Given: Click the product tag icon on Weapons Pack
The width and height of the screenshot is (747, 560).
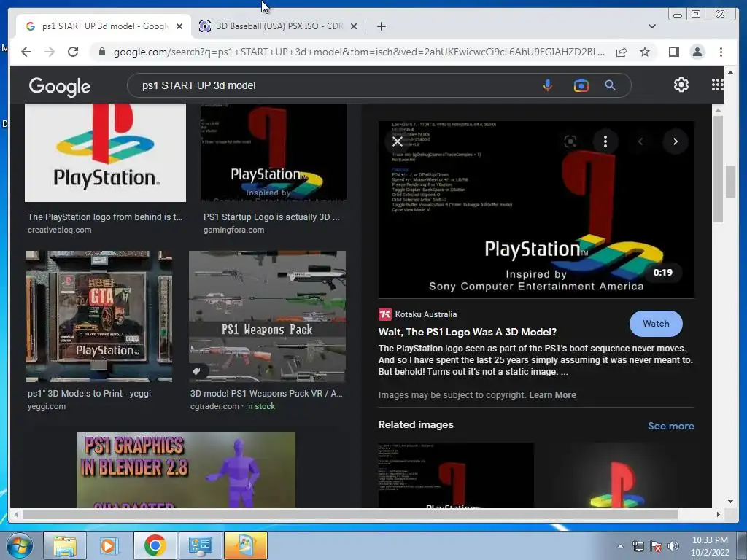Looking at the screenshot, I should [196, 371].
